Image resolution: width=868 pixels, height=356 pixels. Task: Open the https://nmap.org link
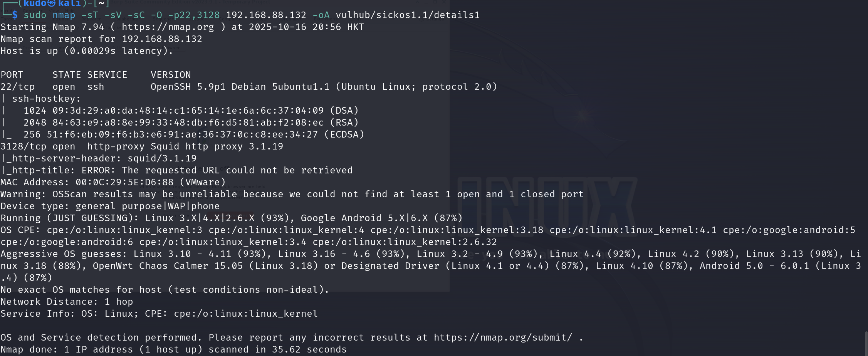click(x=168, y=27)
